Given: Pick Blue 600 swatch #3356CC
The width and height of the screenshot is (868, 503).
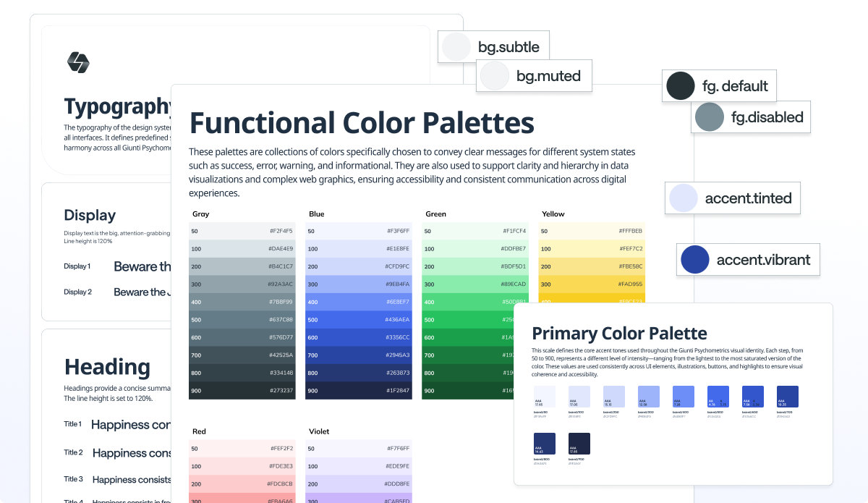Looking at the screenshot, I should coord(359,337).
